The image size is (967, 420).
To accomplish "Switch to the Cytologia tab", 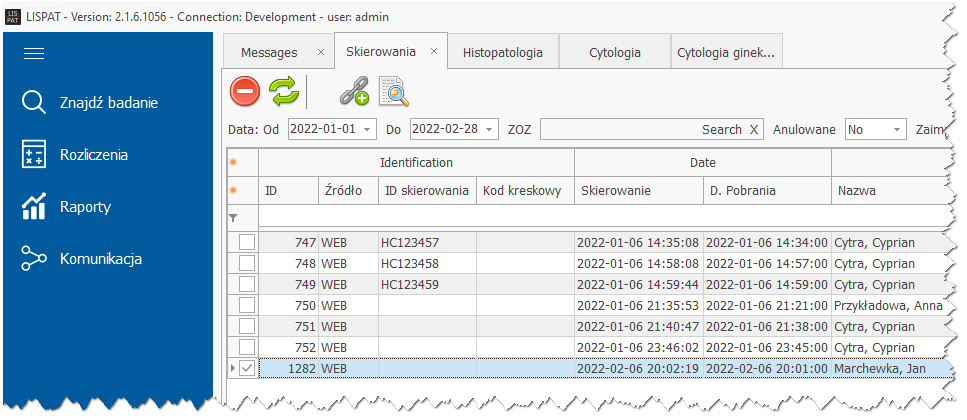I will coord(613,52).
